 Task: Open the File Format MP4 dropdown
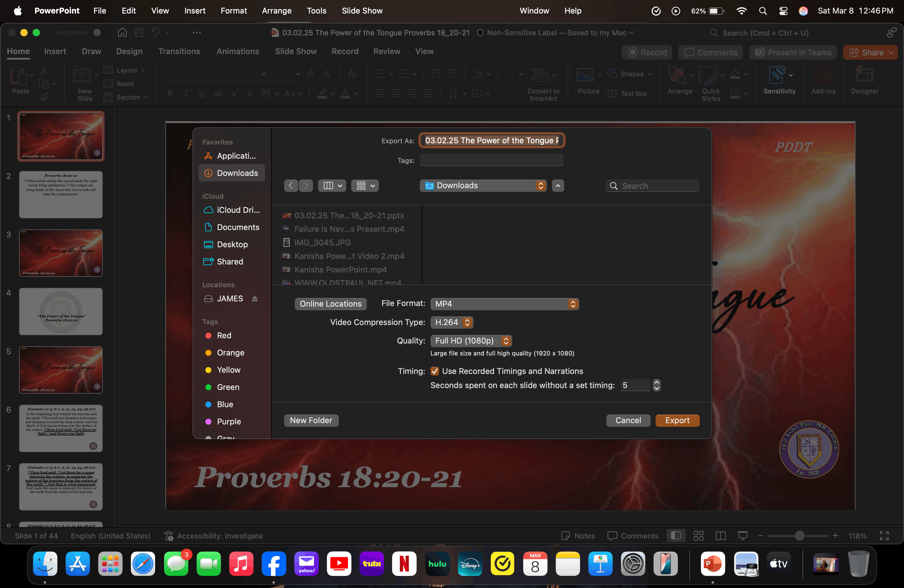click(504, 304)
